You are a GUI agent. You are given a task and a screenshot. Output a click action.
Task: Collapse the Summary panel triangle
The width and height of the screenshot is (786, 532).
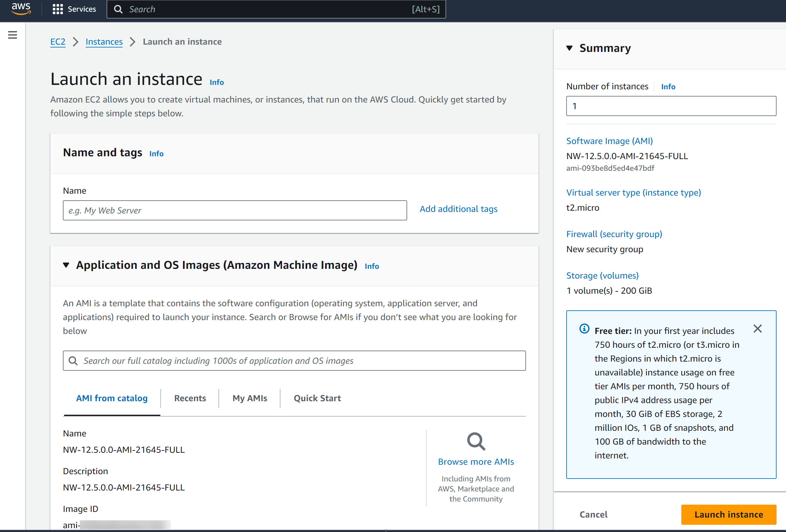coord(570,48)
